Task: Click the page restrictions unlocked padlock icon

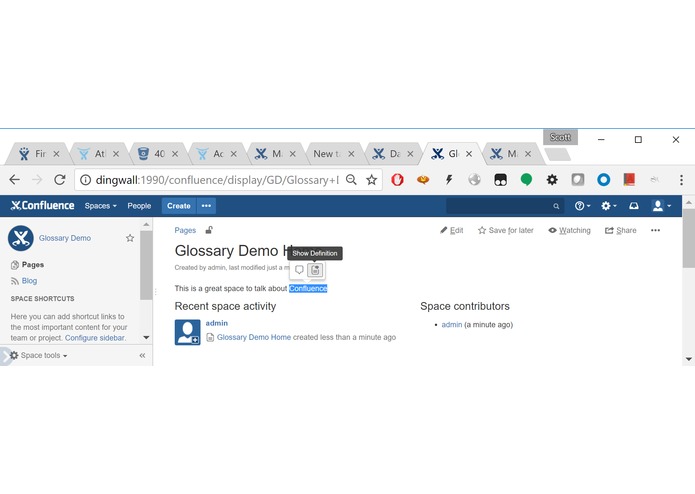Action: click(209, 230)
